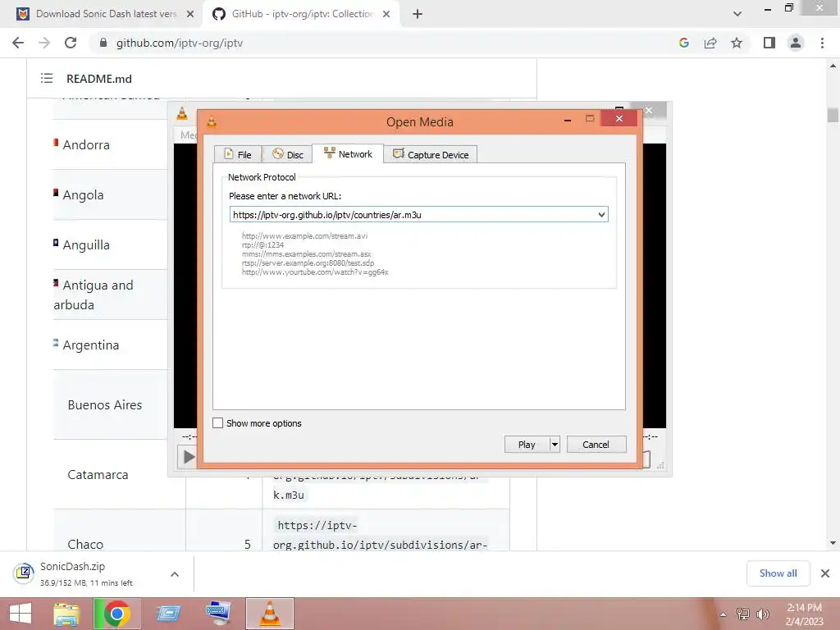Click the Catamarca row text

[98, 475]
